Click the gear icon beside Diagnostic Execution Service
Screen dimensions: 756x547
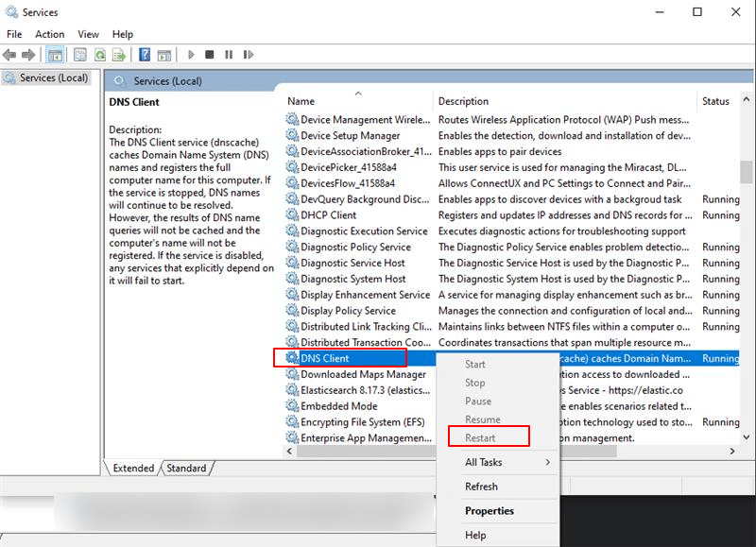click(x=292, y=231)
